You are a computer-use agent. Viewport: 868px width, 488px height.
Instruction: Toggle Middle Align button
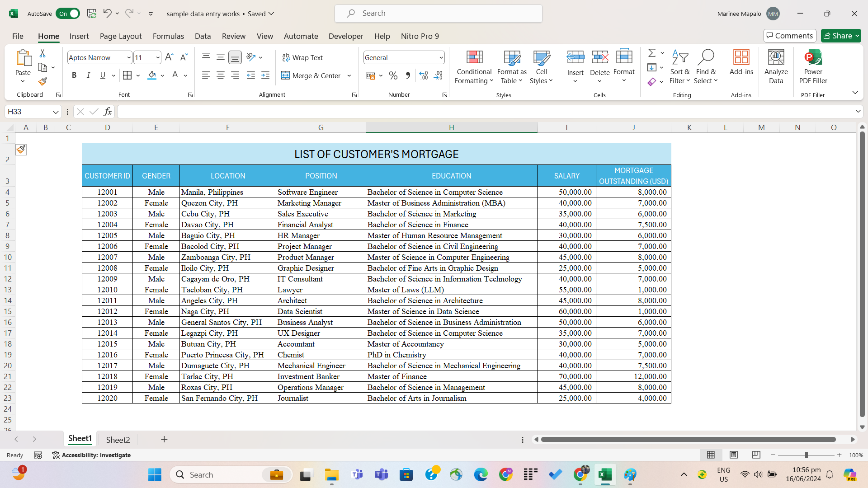pyautogui.click(x=221, y=57)
